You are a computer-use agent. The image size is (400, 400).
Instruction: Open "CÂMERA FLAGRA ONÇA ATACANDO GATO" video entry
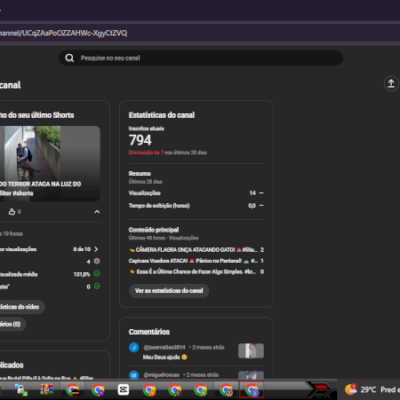coord(196,250)
